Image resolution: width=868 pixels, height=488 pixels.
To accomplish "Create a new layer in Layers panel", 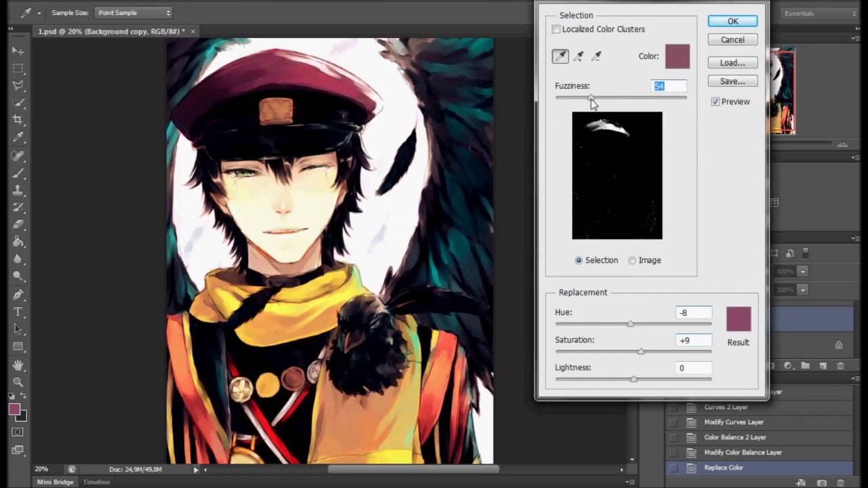I will 823,366.
